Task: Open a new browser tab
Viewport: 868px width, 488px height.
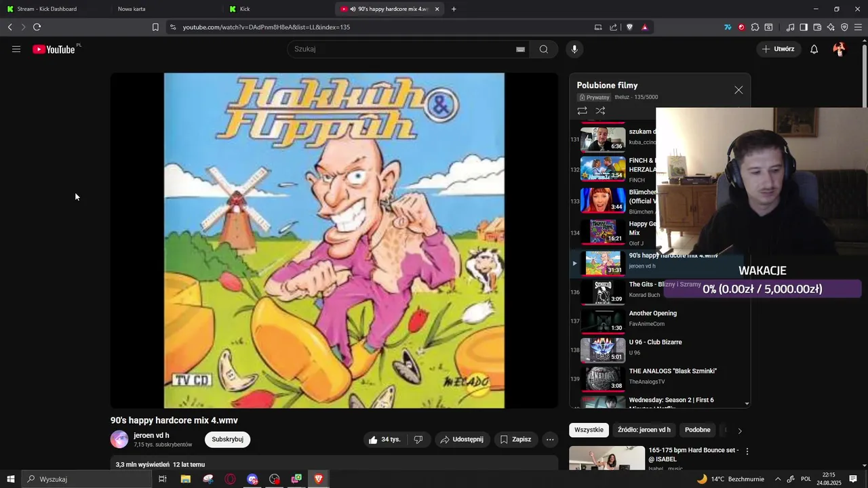Action: pyautogui.click(x=454, y=9)
